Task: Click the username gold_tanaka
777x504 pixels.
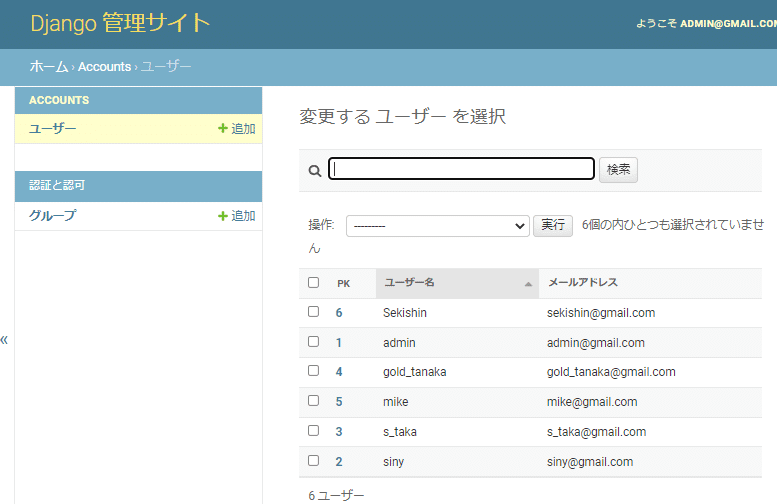Action: tap(415, 372)
